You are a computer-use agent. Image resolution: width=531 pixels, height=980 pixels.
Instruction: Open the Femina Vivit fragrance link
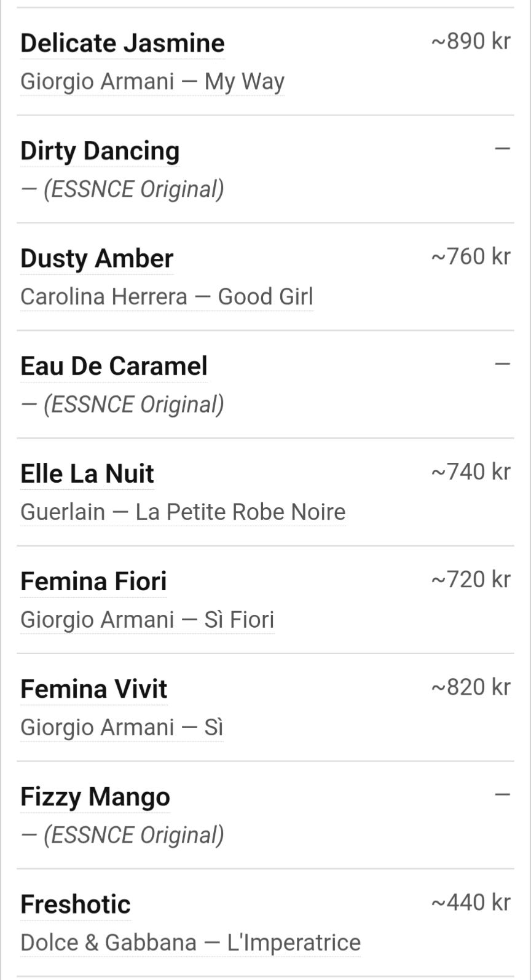pyautogui.click(x=93, y=689)
